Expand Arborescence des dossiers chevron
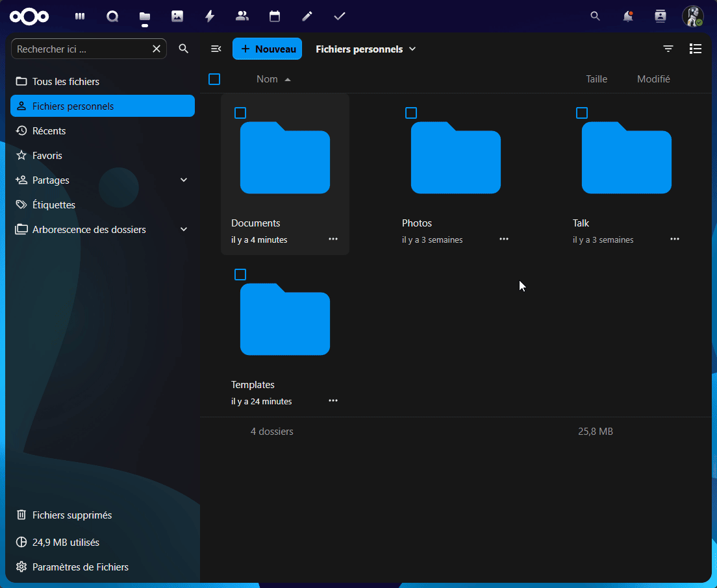Screen dimensions: 717x588 click(184, 229)
